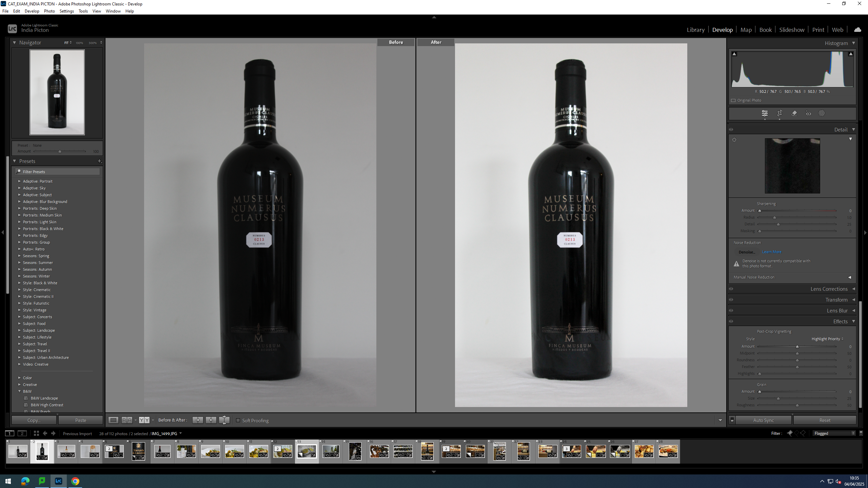Switch to Loupe view mode

pyautogui.click(x=113, y=420)
